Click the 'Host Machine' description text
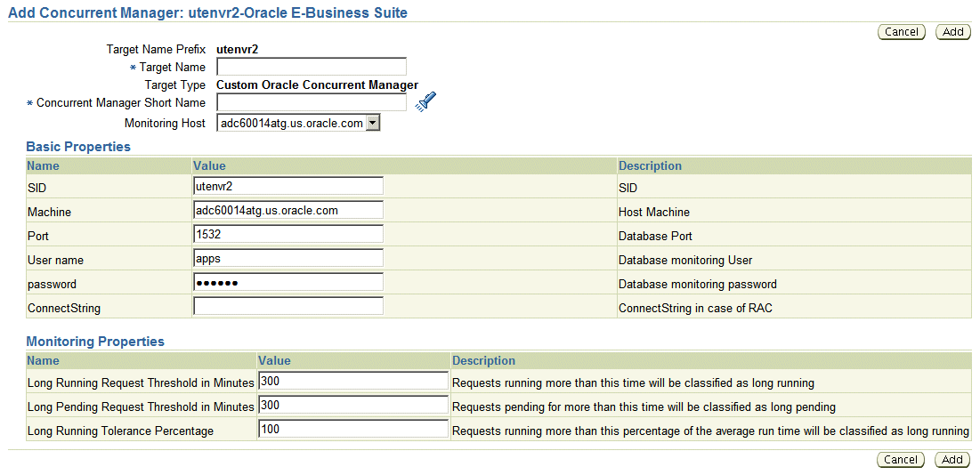 (653, 213)
